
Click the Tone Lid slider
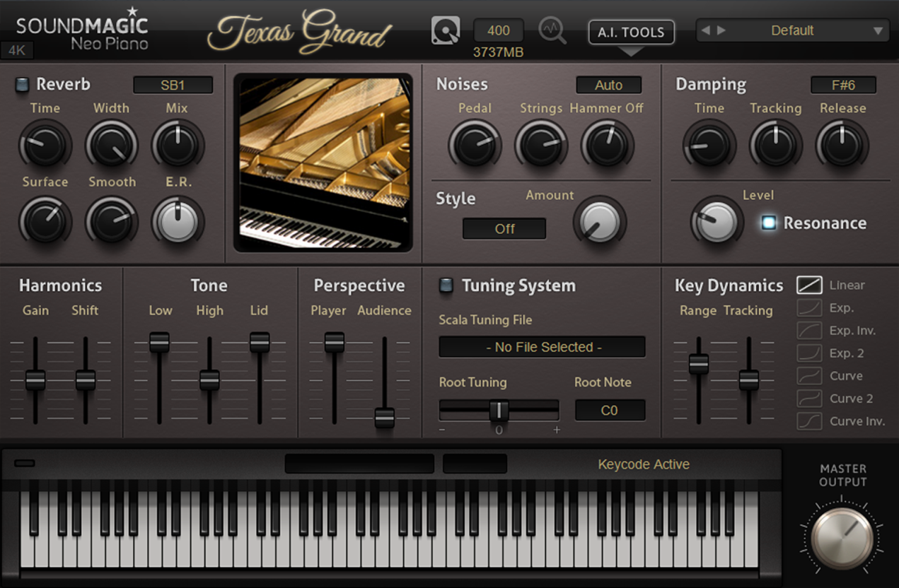[x=260, y=380]
